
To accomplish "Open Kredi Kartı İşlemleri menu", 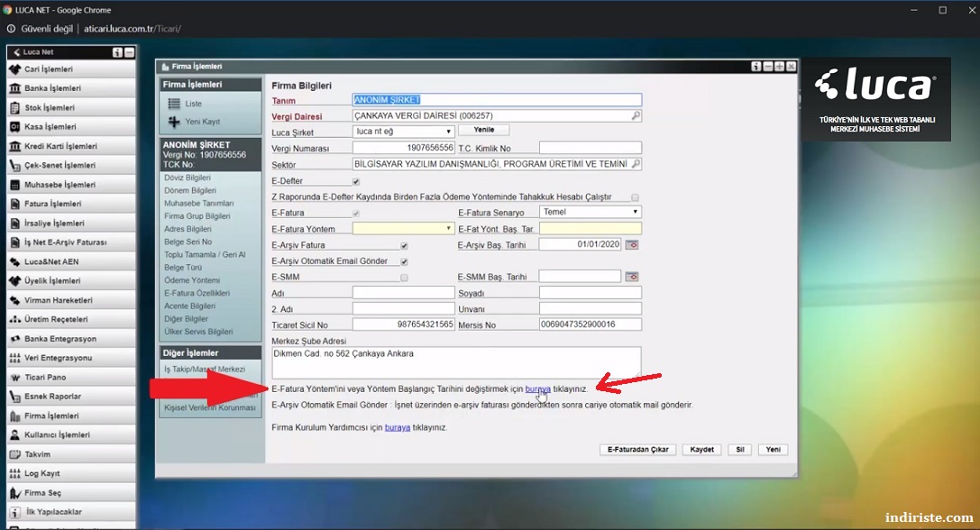I will pyautogui.click(x=71, y=146).
